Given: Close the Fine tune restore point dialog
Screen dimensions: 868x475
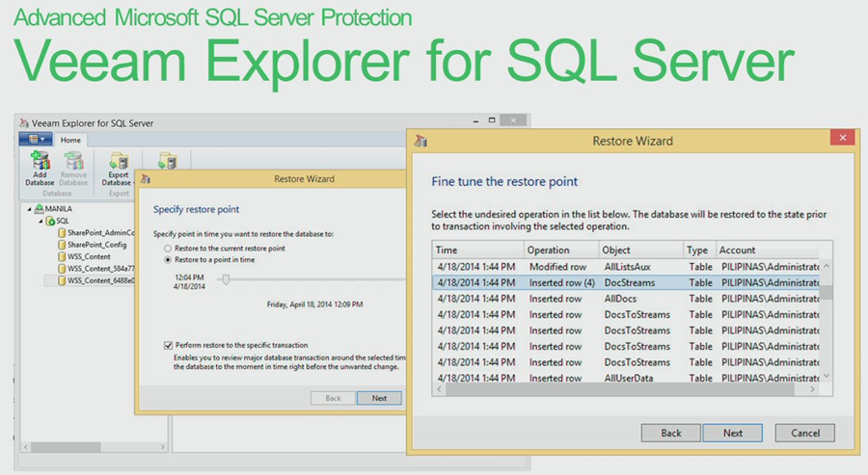Looking at the screenshot, I should 843,138.
